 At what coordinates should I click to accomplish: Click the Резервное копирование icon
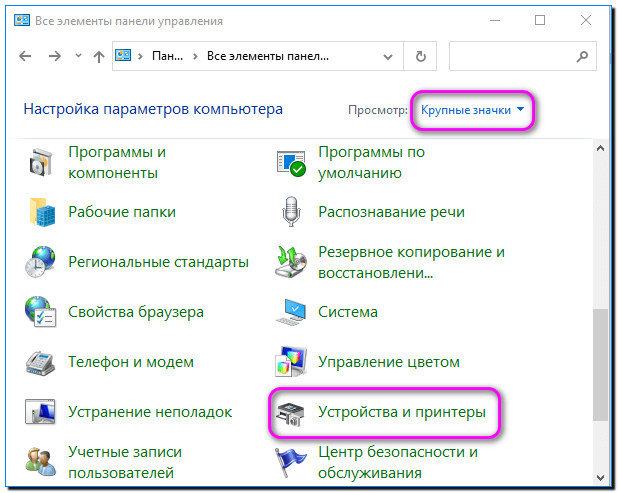291,262
